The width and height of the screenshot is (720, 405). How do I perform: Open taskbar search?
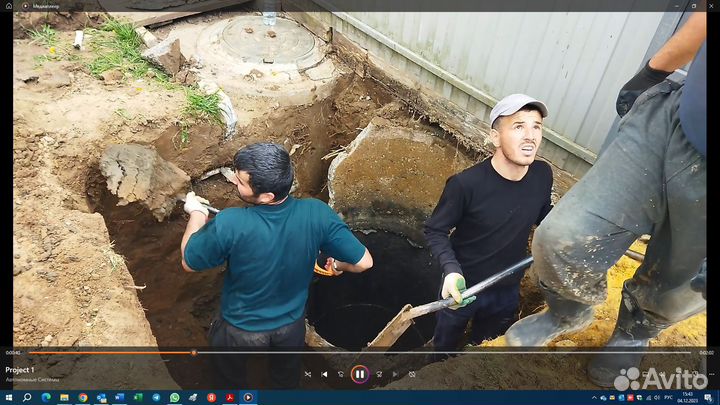(x=27, y=397)
